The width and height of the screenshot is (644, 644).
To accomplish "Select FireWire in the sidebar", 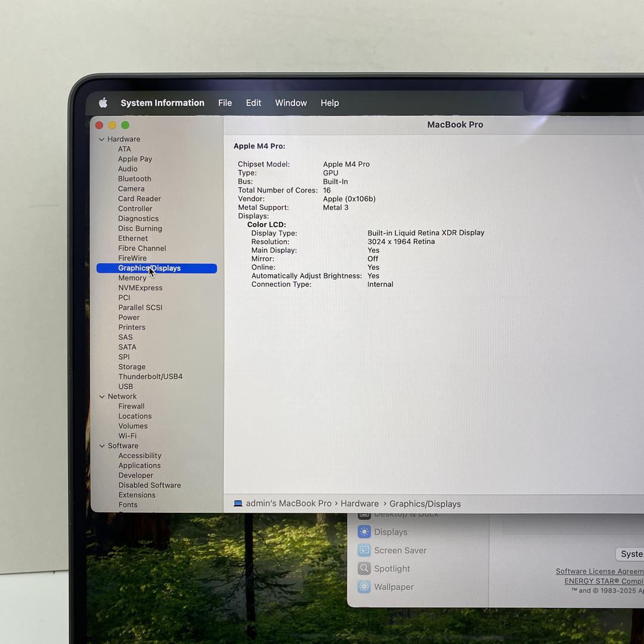I will click(132, 258).
